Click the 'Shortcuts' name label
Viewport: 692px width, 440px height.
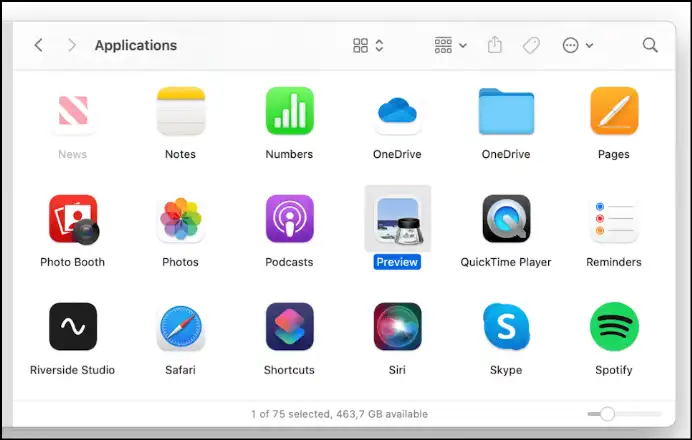[x=289, y=370]
